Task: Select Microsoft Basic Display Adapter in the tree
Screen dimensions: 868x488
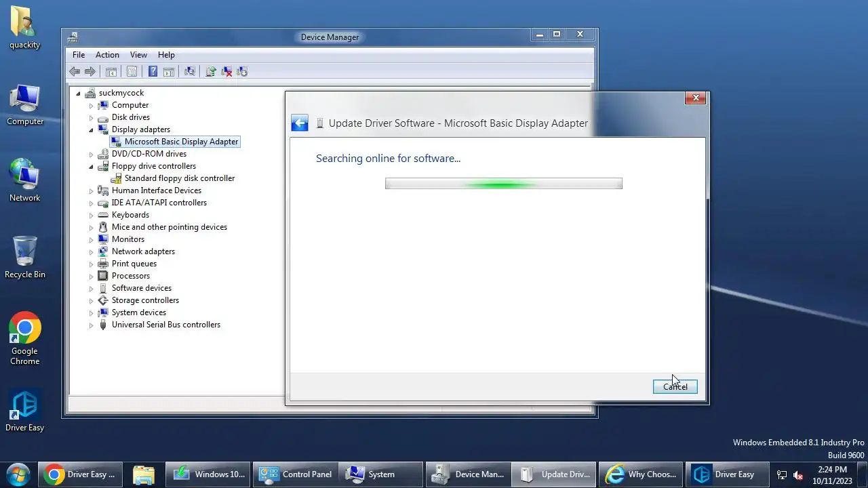Action: (181, 142)
